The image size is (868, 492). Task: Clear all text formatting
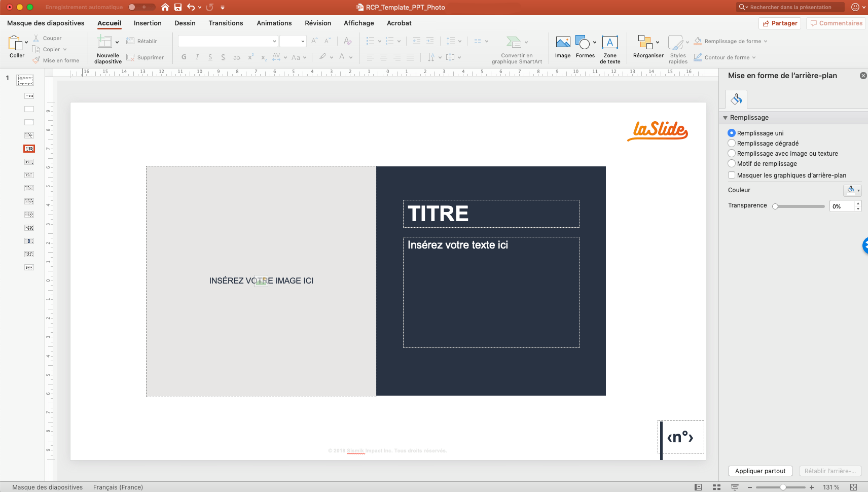tap(347, 41)
